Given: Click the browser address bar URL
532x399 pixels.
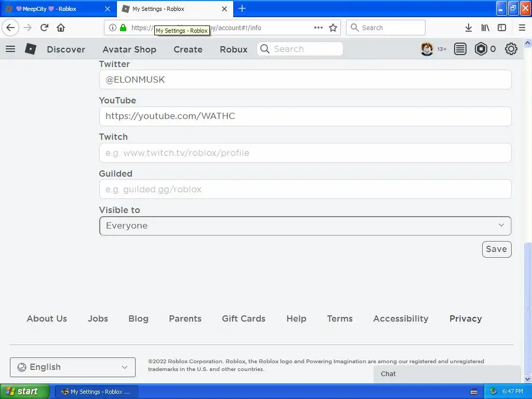Looking at the screenshot, I should [222, 28].
